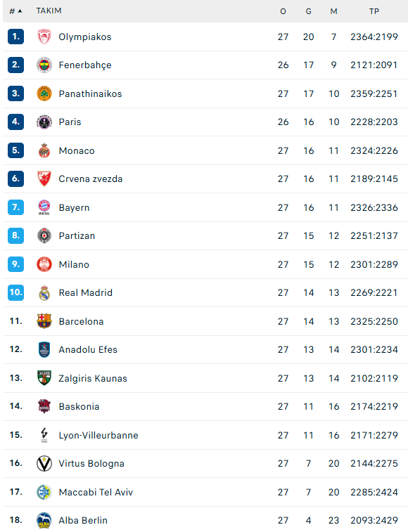The height and width of the screenshot is (532, 408).
Task: Open the Panathinaikos green clover logo
Action: click(44, 93)
